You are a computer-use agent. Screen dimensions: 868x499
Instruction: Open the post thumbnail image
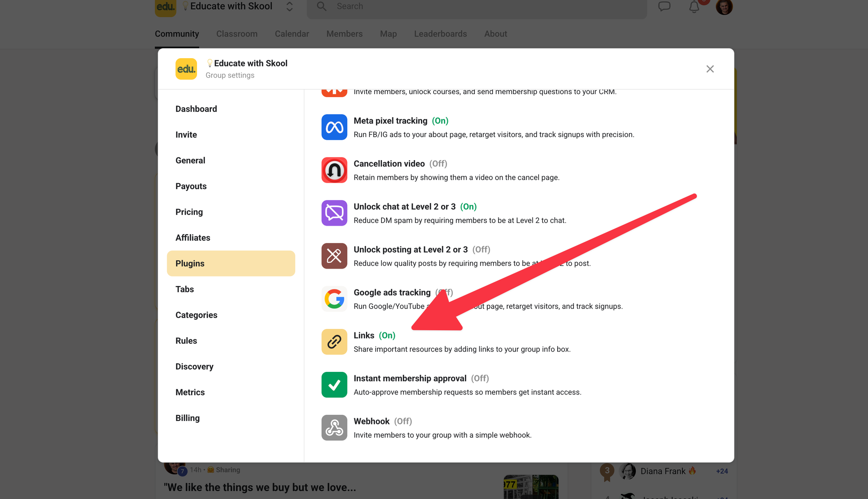click(x=531, y=487)
